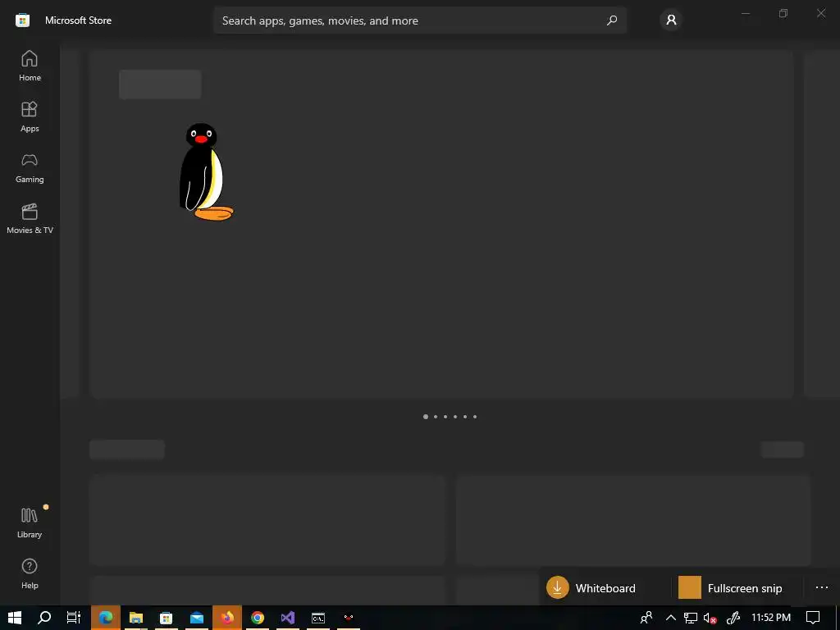Open the network status tray icon
Image resolution: width=840 pixels, height=630 pixels.
pyautogui.click(x=691, y=618)
